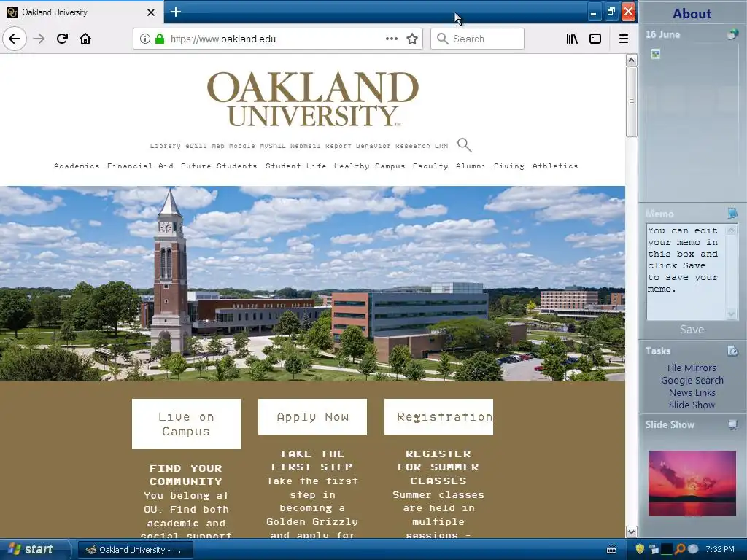
Task: Open the Healthy Campus menu
Action: click(x=369, y=166)
